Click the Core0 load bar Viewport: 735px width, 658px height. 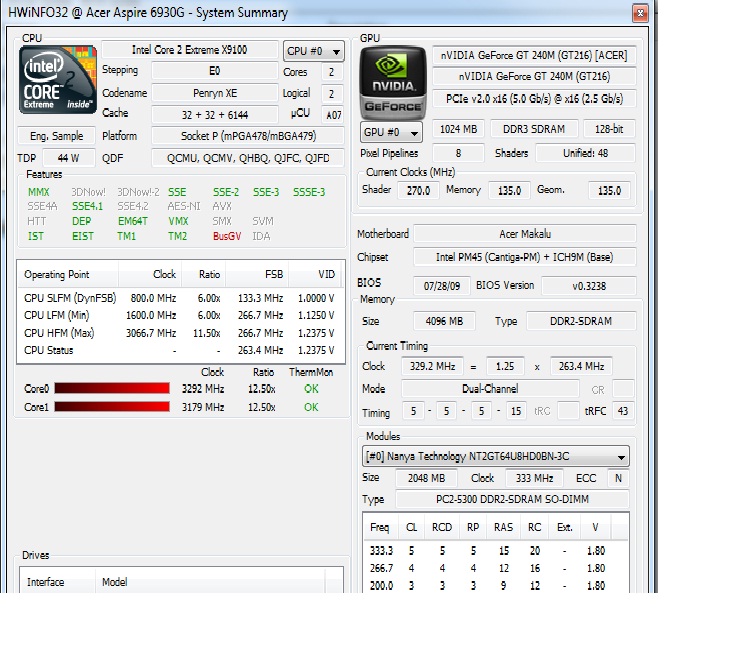click(112, 389)
